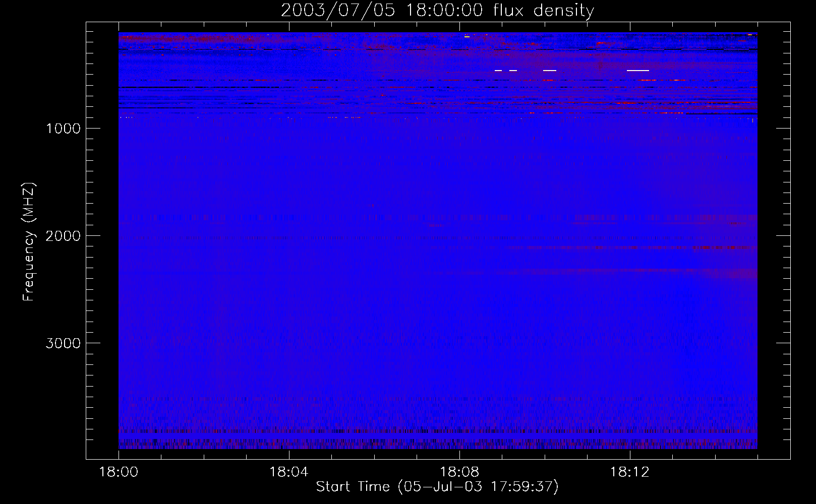The width and height of the screenshot is (816, 504).
Task: Select the 3000 frequency axis label
Action: (x=63, y=343)
